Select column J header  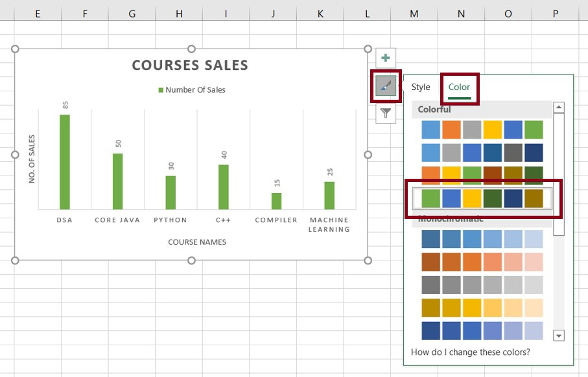273,14
